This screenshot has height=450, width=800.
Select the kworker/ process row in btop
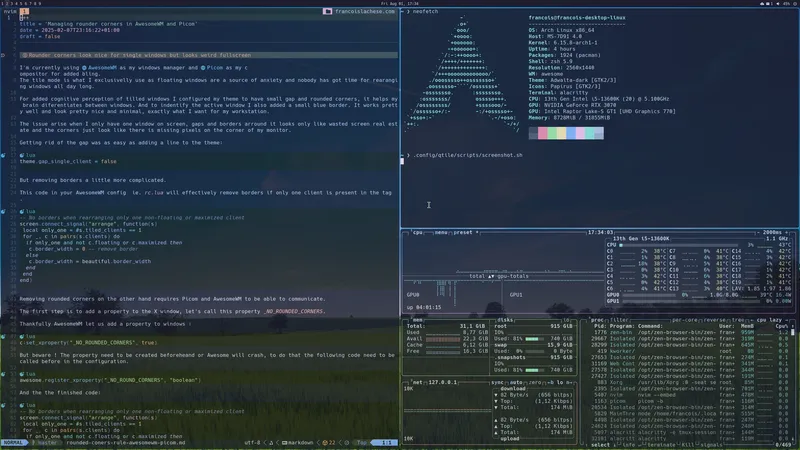[689, 351]
